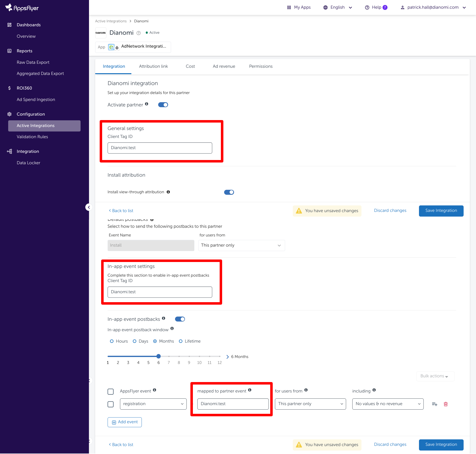Viewport: 476px width, 454px height.
Task: Toggle Install view-through attribution switch
Action: (229, 192)
